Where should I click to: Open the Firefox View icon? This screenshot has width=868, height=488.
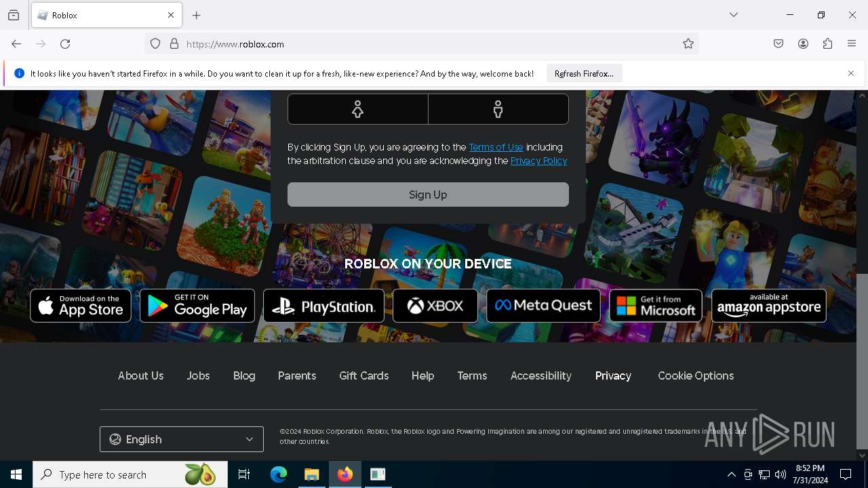point(14,15)
